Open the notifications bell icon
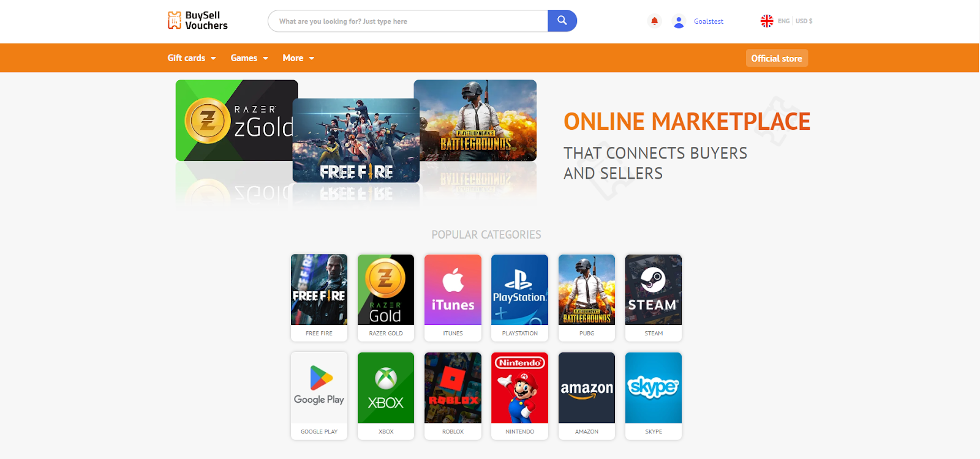This screenshot has width=980, height=459. (654, 21)
